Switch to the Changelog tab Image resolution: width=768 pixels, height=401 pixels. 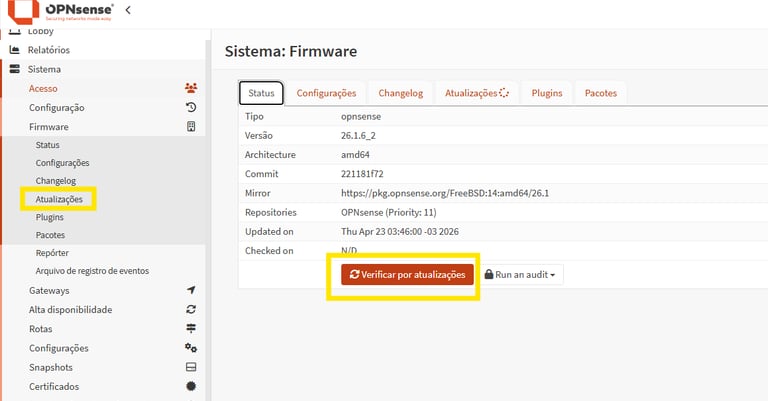click(401, 93)
